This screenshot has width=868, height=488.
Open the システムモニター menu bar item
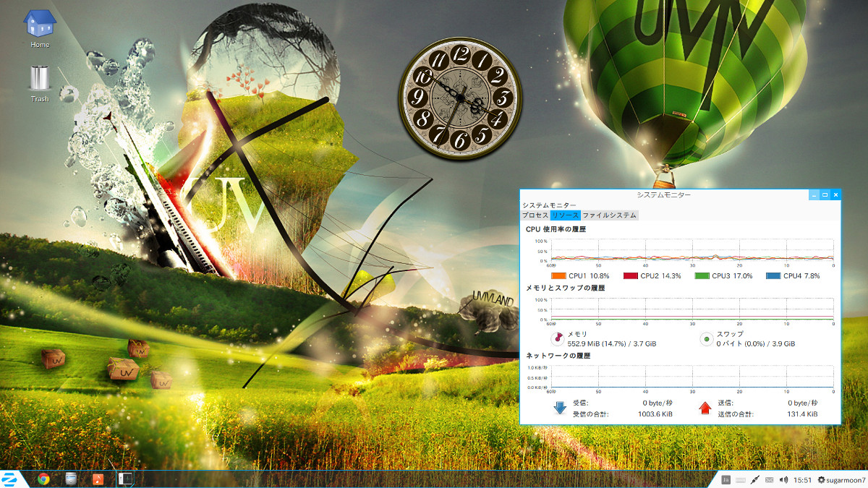point(550,205)
